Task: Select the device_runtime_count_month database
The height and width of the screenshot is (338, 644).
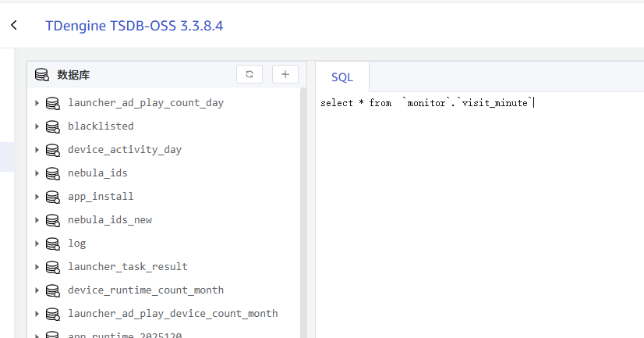Action: click(x=145, y=290)
